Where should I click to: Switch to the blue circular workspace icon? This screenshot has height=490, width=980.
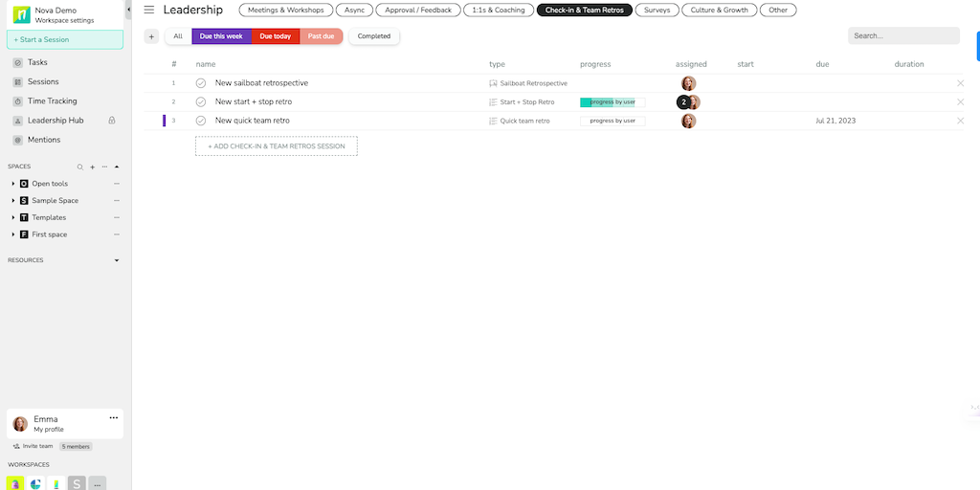35,483
